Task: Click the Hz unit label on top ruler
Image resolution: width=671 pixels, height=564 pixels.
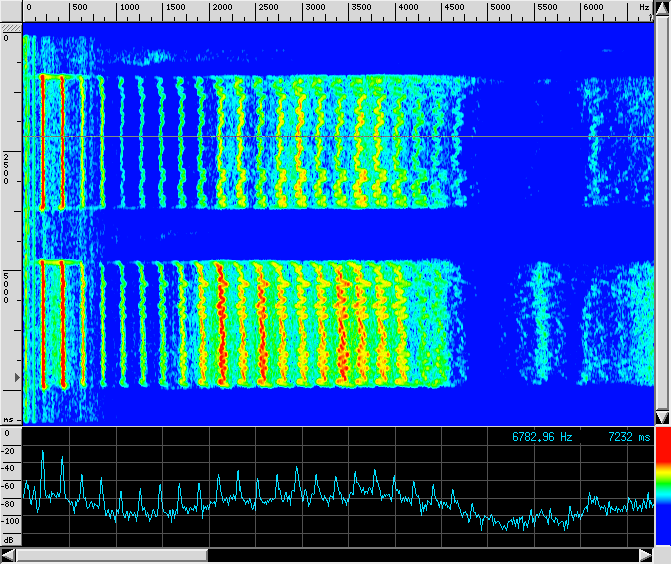Action: click(x=644, y=8)
